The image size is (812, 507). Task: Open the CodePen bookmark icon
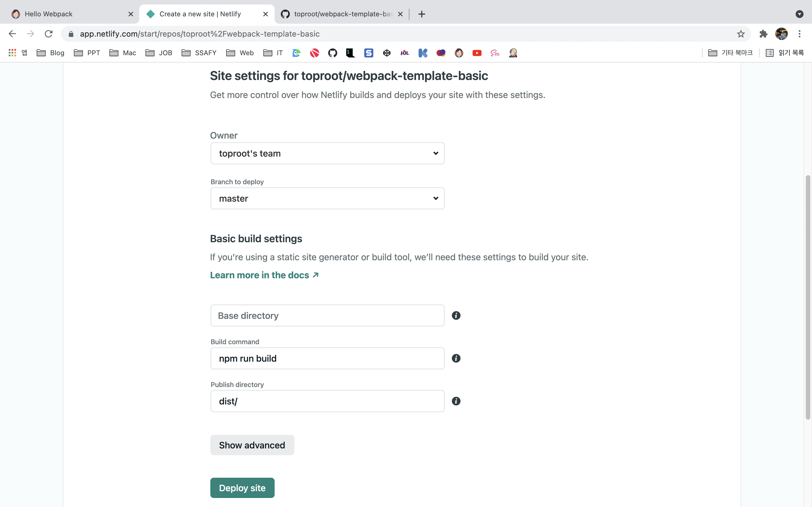pyautogui.click(x=387, y=53)
